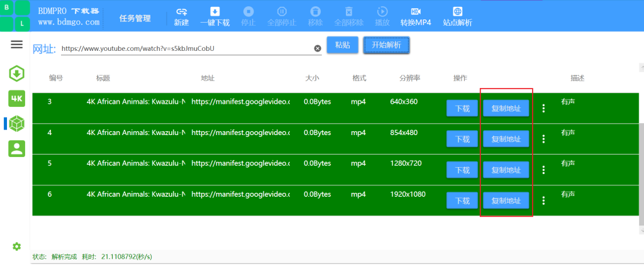Click the 解析完成 status text
The image size is (644, 267).
(x=64, y=257)
